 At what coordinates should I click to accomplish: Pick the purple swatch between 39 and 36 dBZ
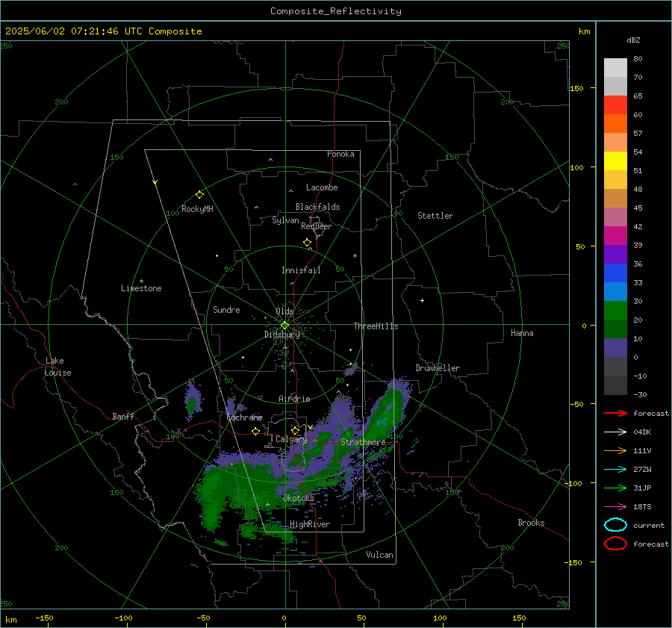[x=615, y=254]
